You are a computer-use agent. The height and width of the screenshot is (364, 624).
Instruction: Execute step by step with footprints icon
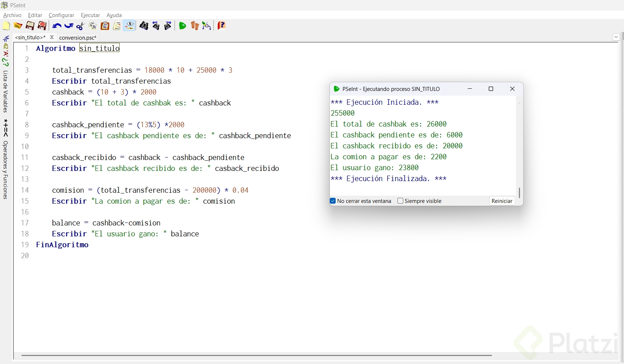[x=195, y=26]
